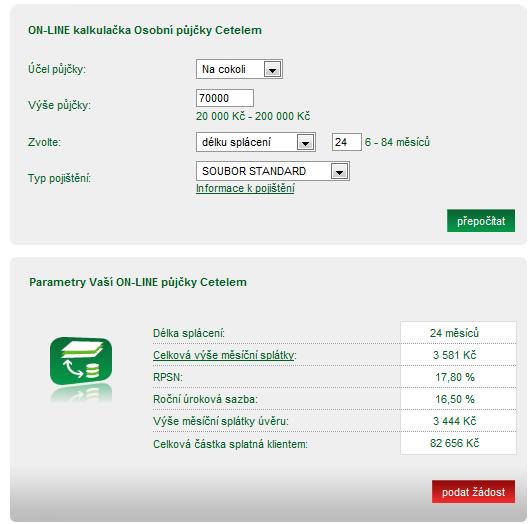Click the Parametry Vaší ON-LINE půjčky heading
This screenshot has width=531, height=524.
(x=138, y=282)
